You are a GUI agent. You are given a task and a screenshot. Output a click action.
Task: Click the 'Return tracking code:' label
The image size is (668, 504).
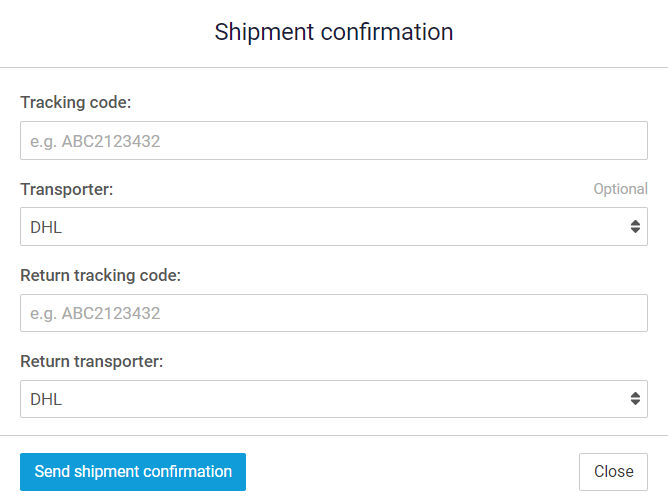100,275
